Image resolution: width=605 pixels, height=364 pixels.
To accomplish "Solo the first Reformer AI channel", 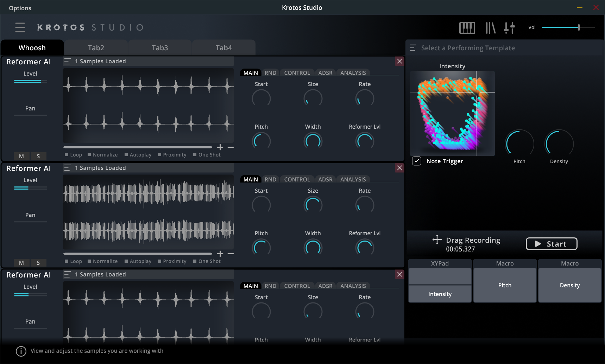I will [x=39, y=156].
